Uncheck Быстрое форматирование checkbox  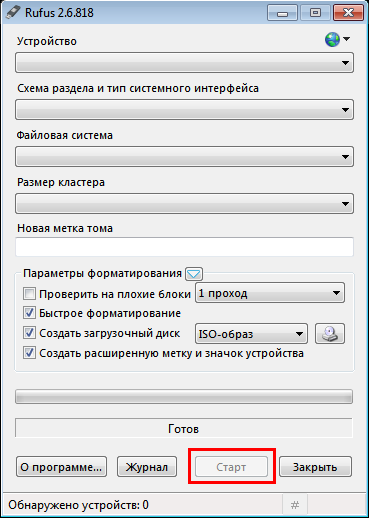[29, 313]
